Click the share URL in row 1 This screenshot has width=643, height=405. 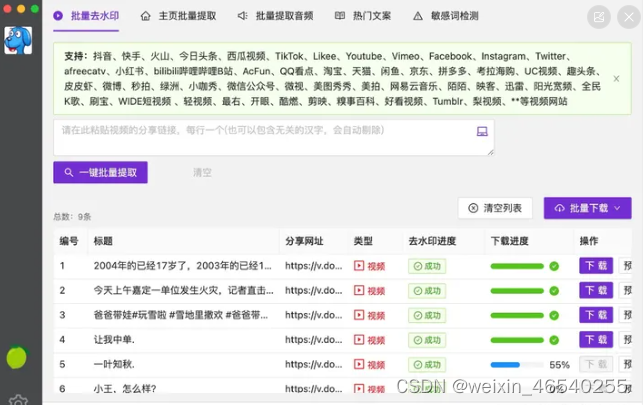point(314,266)
